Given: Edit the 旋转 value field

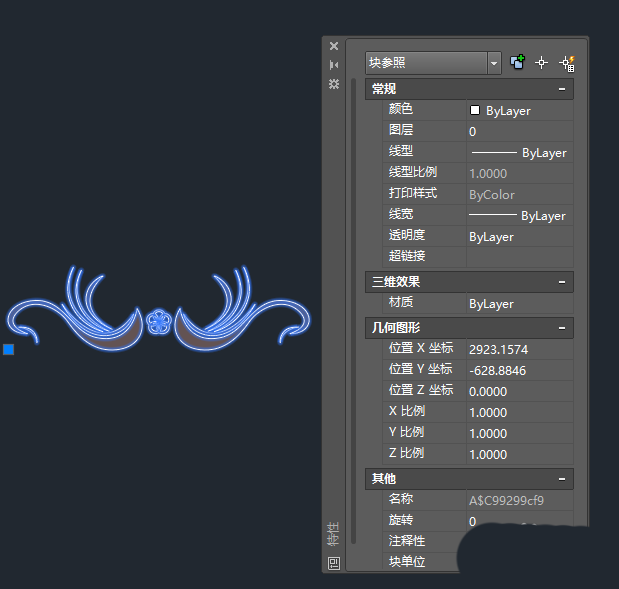Looking at the screenshot, I should (x=520, y=521).
